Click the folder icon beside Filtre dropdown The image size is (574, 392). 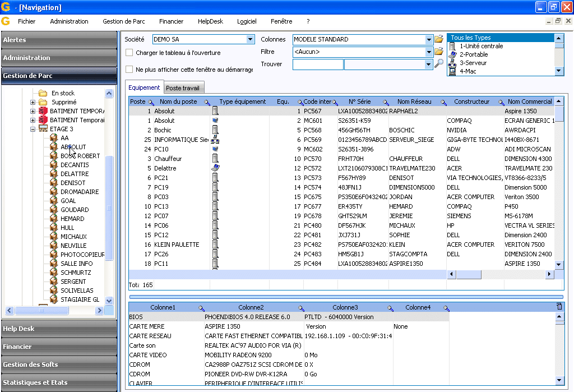[x=439, y=52]
